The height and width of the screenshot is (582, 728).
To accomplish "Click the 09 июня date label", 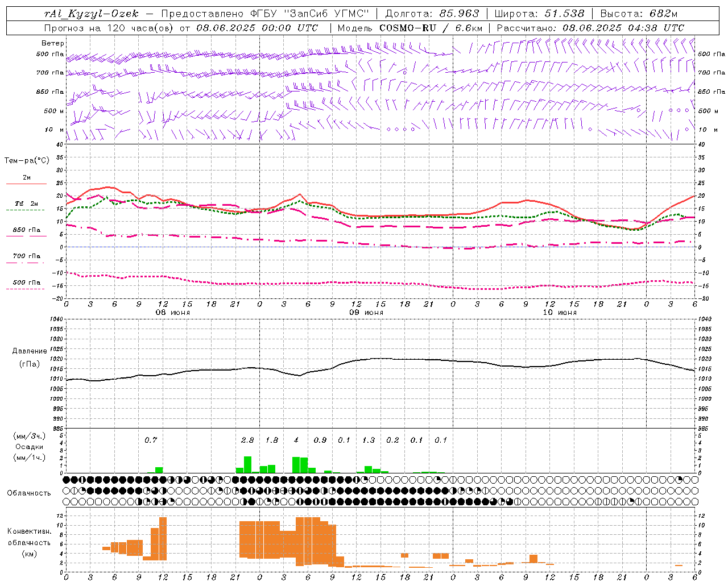I will [x=366, y=313].
